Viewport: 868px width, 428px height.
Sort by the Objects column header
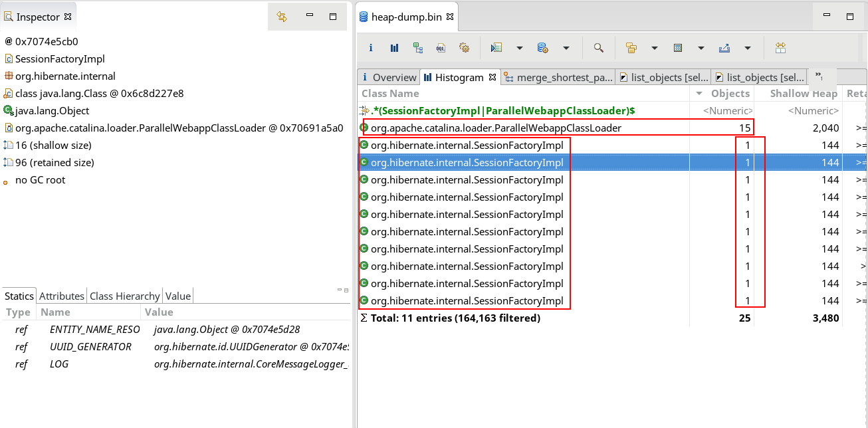730,94
